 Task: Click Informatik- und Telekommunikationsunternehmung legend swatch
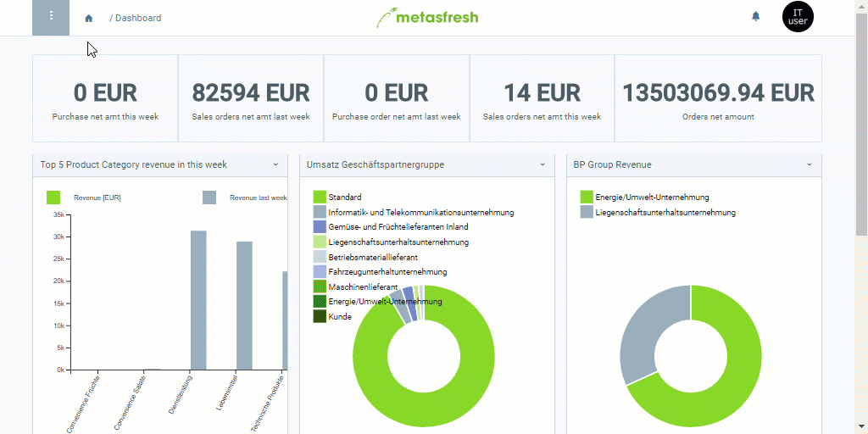pos(320,212)
